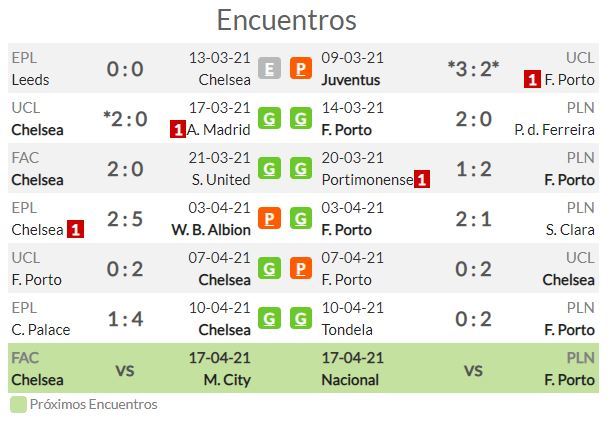
Task: Click the red card badge beside Portimonense
Action: (x=422, y=180)
